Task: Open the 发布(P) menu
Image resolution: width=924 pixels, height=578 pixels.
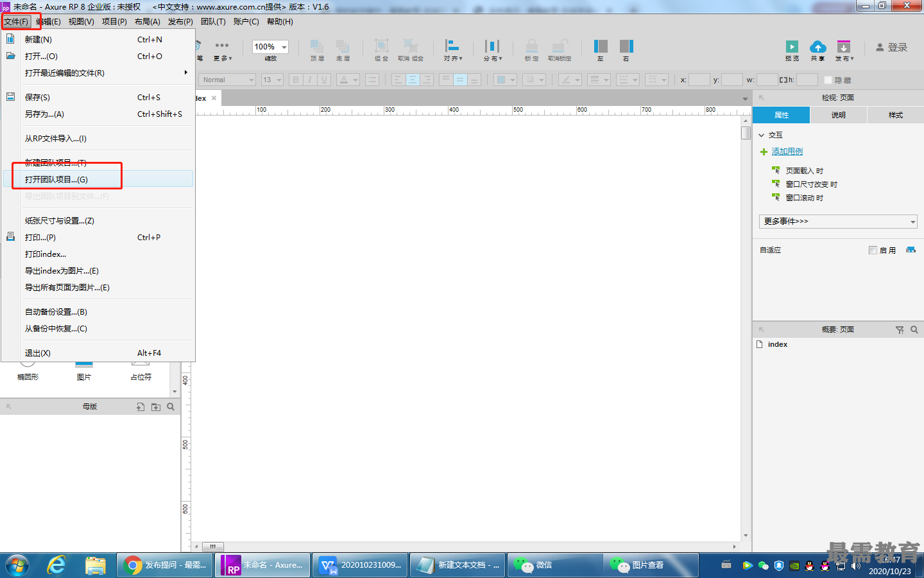Action: (x=180, y=22)
